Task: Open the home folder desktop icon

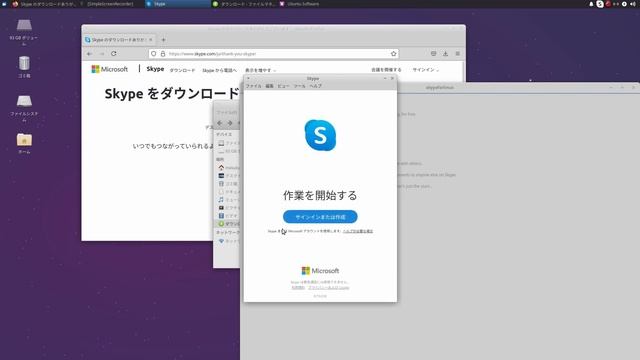Action: point(24,143)
